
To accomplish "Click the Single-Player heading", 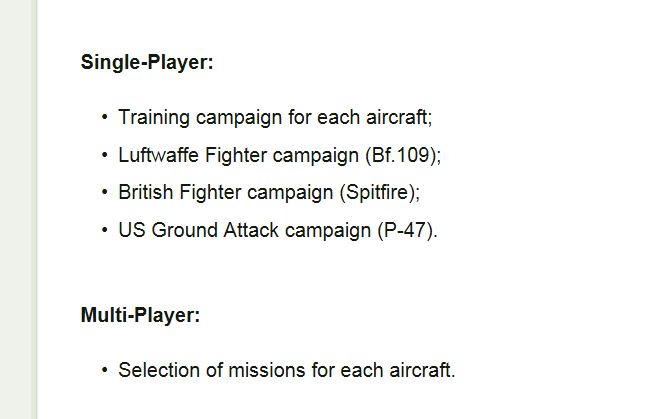I will (x=147, y=63).
